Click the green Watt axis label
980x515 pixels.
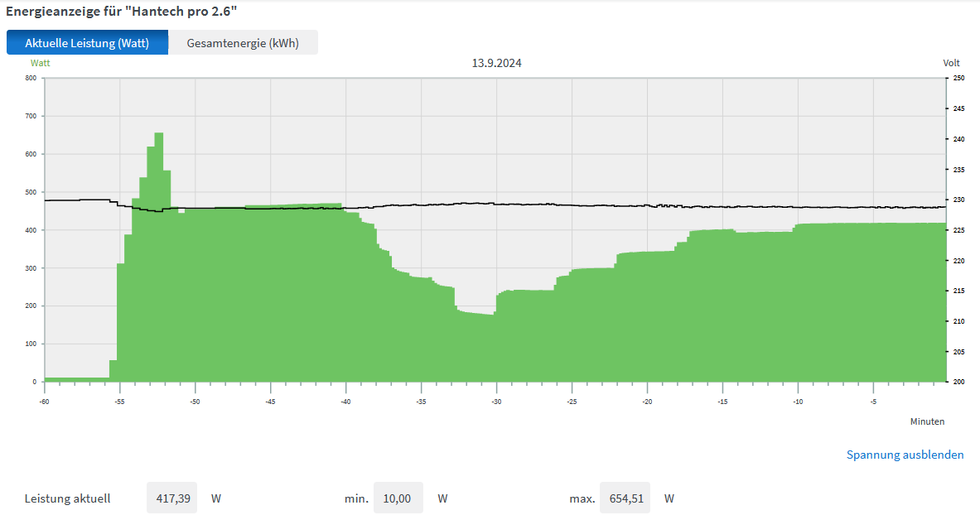(x=40, y=62)
